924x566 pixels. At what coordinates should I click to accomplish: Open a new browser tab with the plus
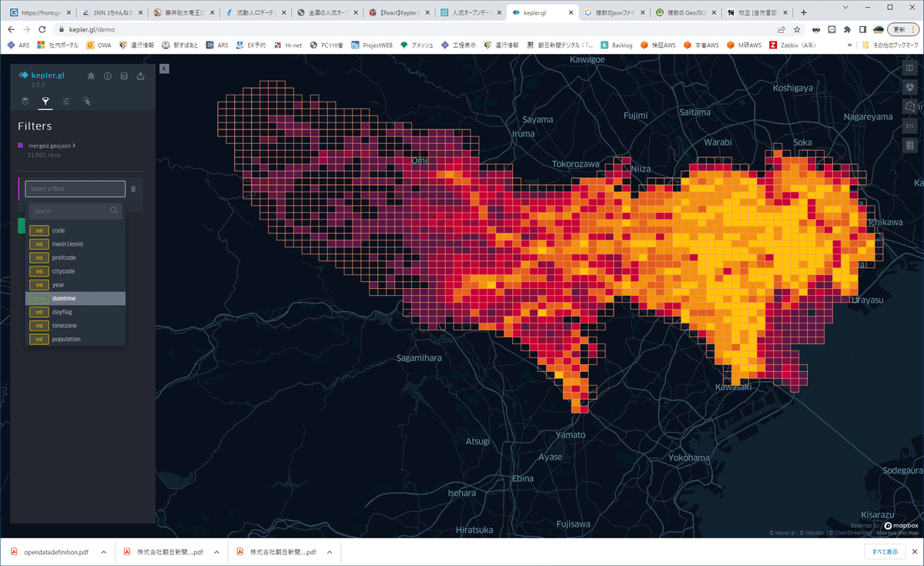click(x=804, y=12)
